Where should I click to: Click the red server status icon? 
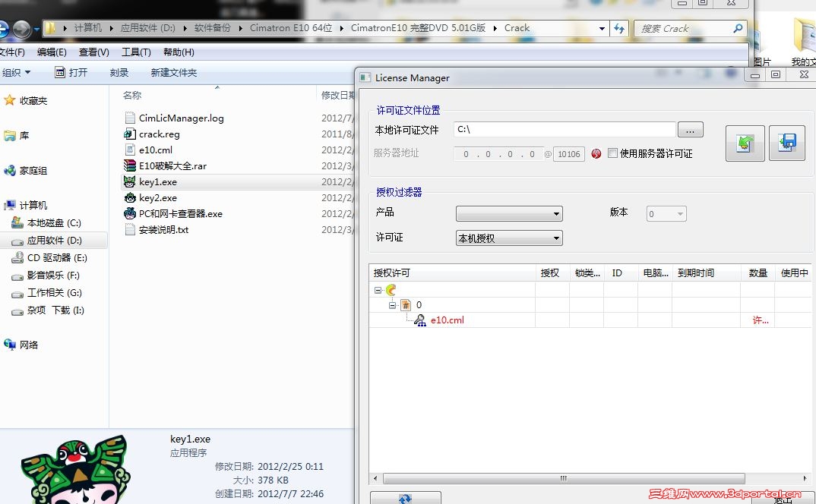click(596, 153)
